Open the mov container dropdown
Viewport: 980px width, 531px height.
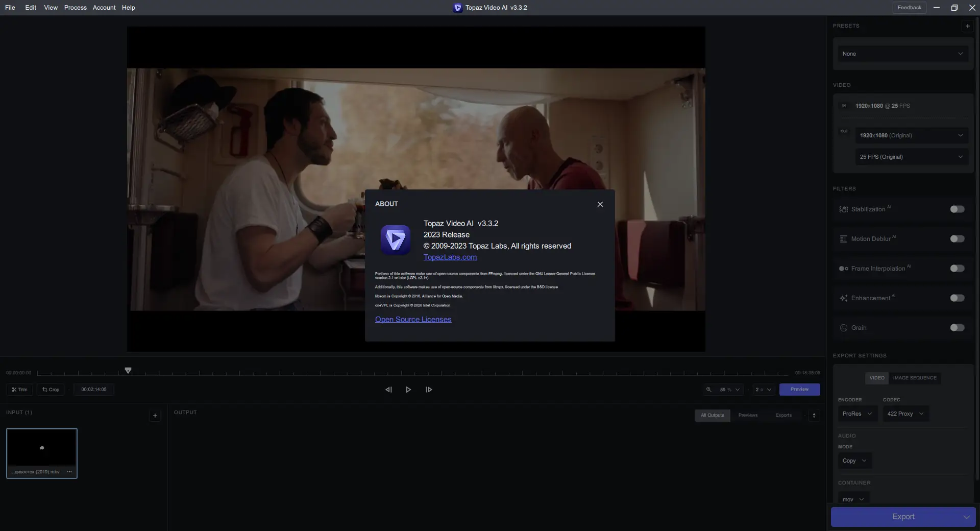click(x=853, y=499)
